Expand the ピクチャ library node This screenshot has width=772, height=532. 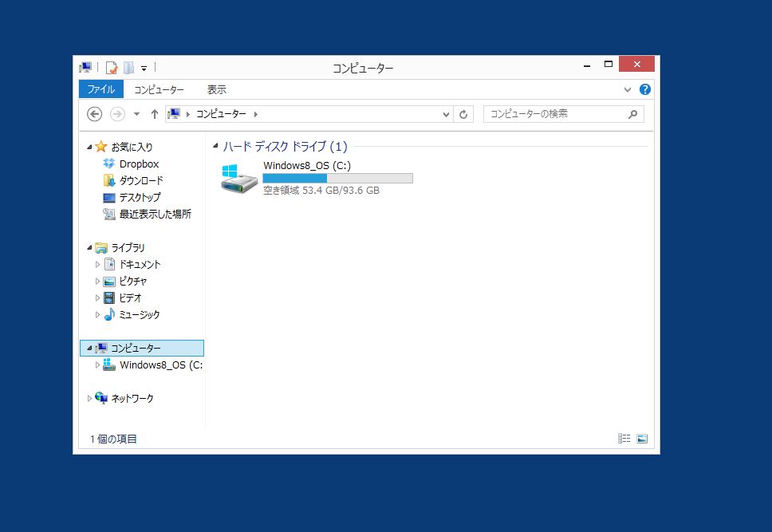97,282
